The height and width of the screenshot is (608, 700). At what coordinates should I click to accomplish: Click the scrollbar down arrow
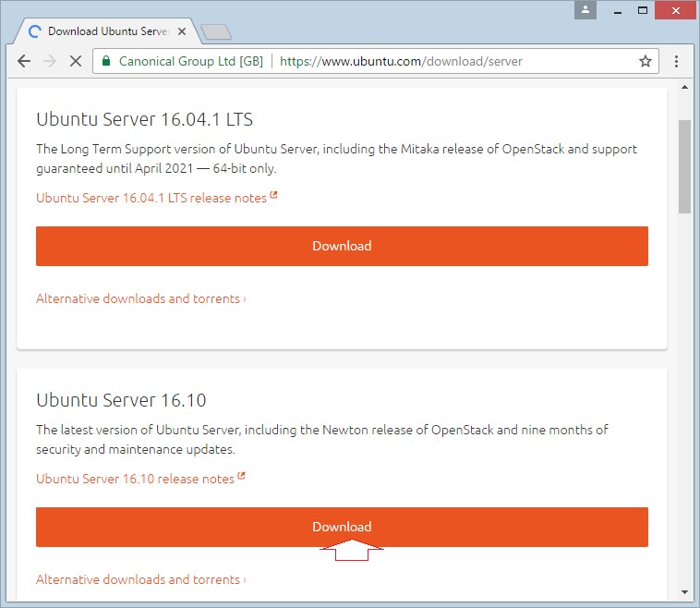pyautogui.click(x=684, y=592)
